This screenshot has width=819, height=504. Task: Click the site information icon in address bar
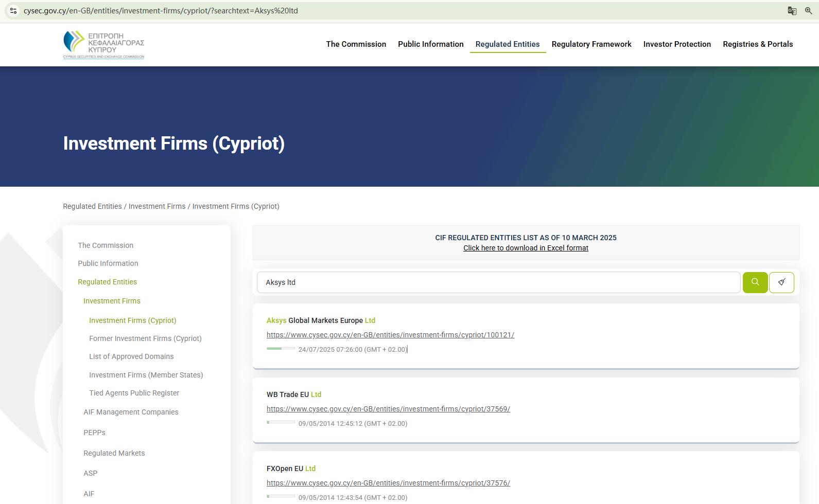click(x=13, y=11)
